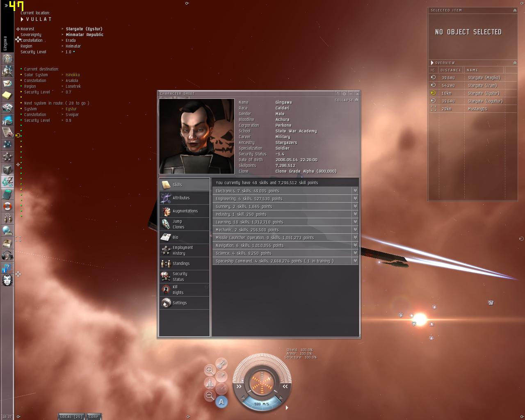Open the chat channels icon with two figures
The width and height of the screenshot is (525, 420).
(x=7, y=219)
